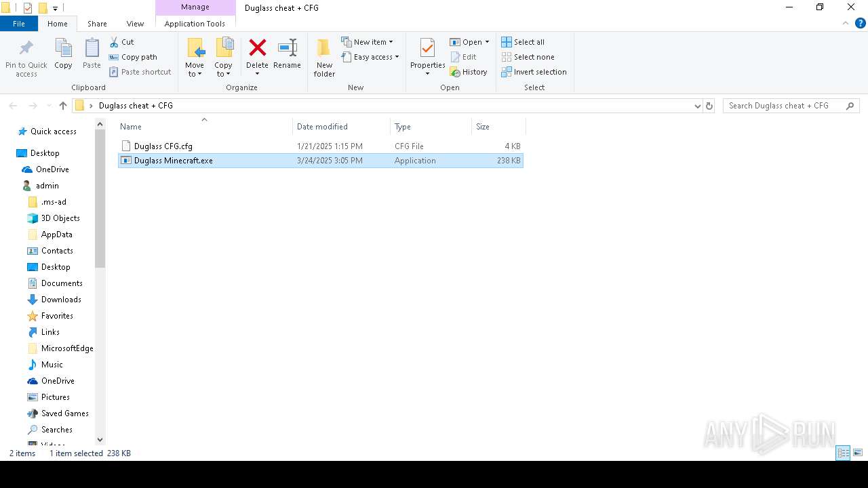Open Documents in the navigation pane
Viewport: 868px width, 488px height.
[62, 283]
